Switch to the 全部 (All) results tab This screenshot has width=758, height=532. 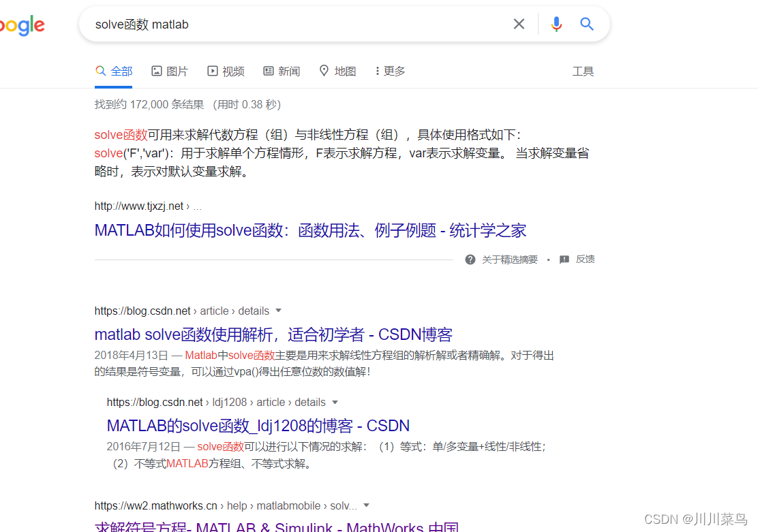[113, 70]
